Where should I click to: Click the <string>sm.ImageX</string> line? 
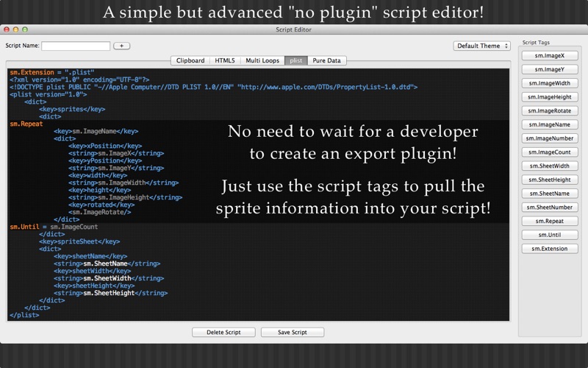tap(116, 153)
